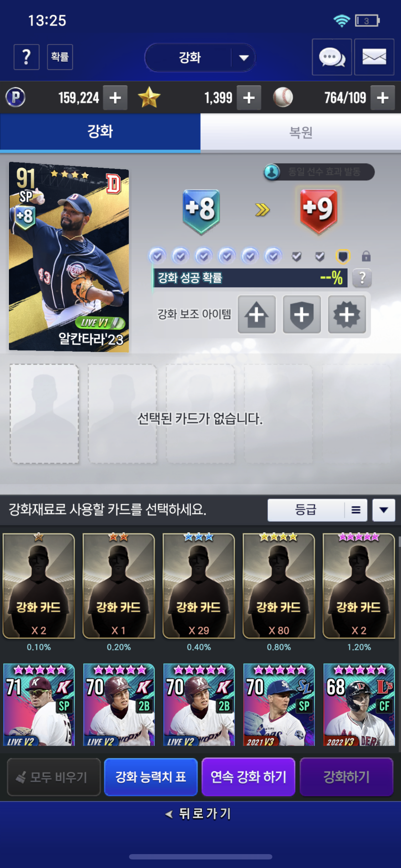Select the 강화 tab
This screenshot has width=401, height=868.
pos(100,132)
